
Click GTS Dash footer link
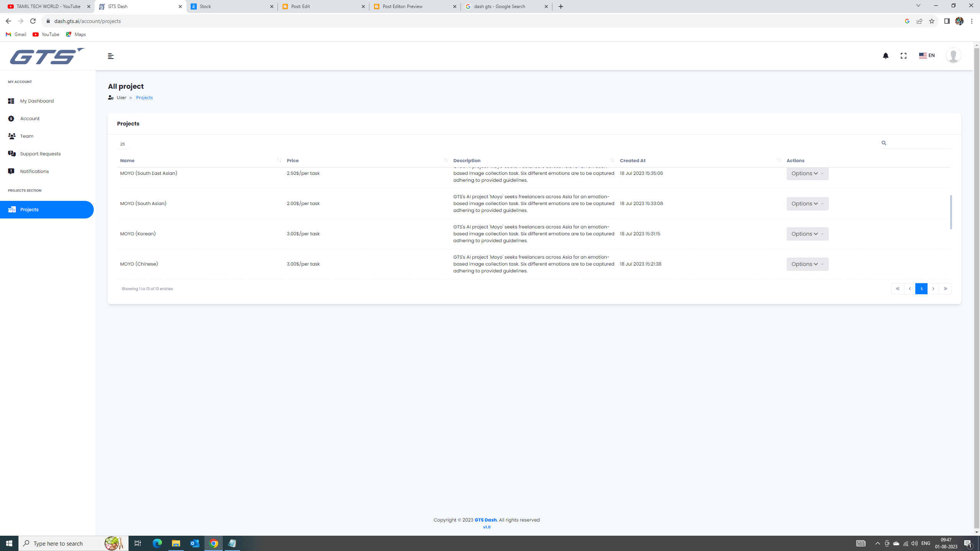pos(485,520)
